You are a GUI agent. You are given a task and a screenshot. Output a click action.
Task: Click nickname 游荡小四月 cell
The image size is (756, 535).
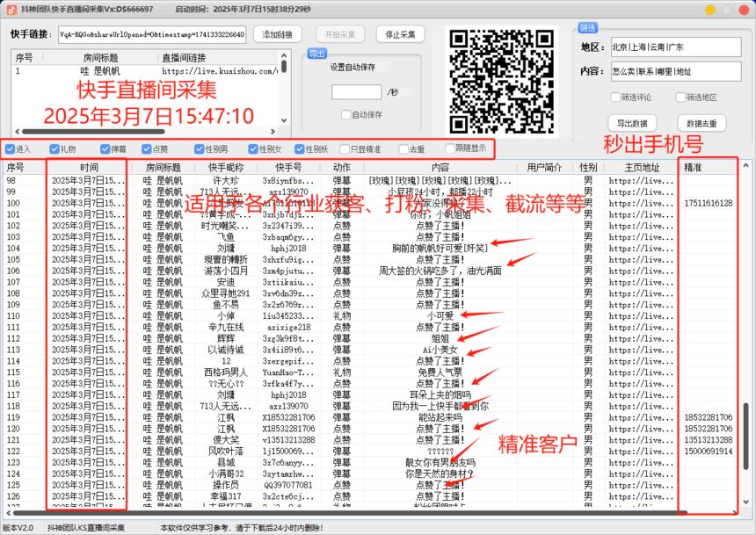226,271
